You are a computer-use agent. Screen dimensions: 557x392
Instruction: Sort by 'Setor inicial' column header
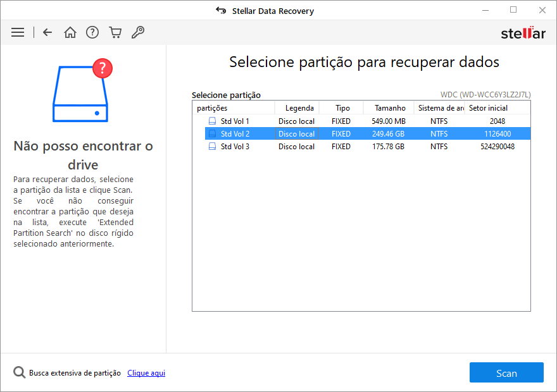(498, 108)
